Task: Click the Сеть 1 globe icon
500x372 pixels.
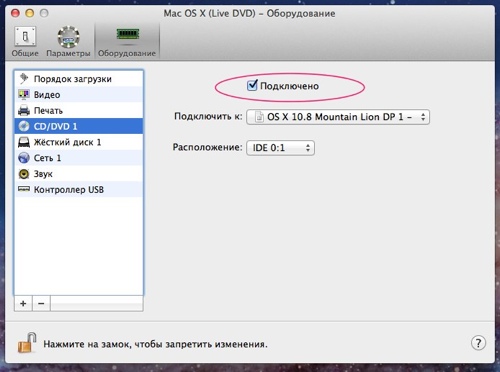Action: (24, 158)
